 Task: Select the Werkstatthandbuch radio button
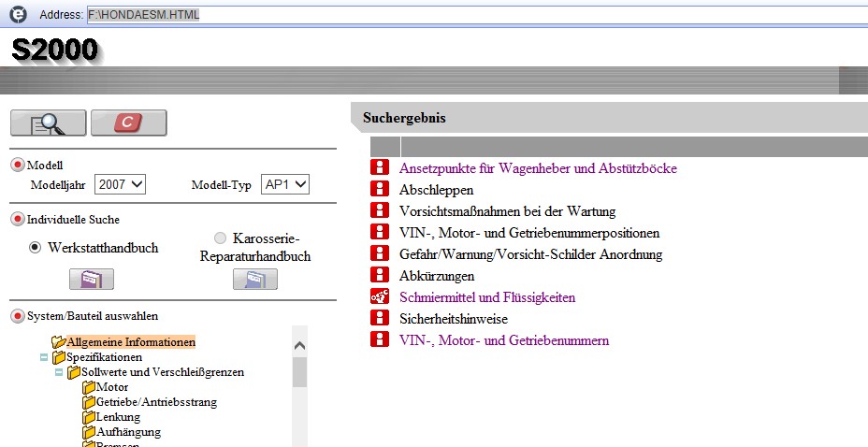[36, 248]
